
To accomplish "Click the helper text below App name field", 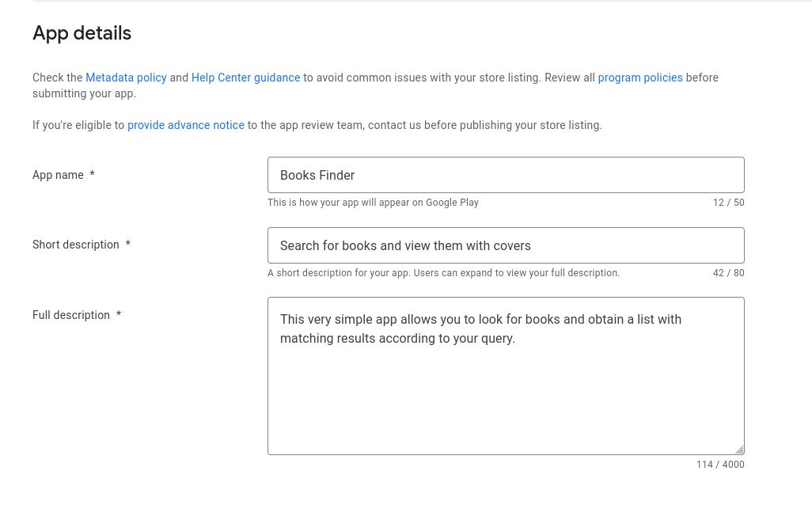I will (x=373, y=203).
